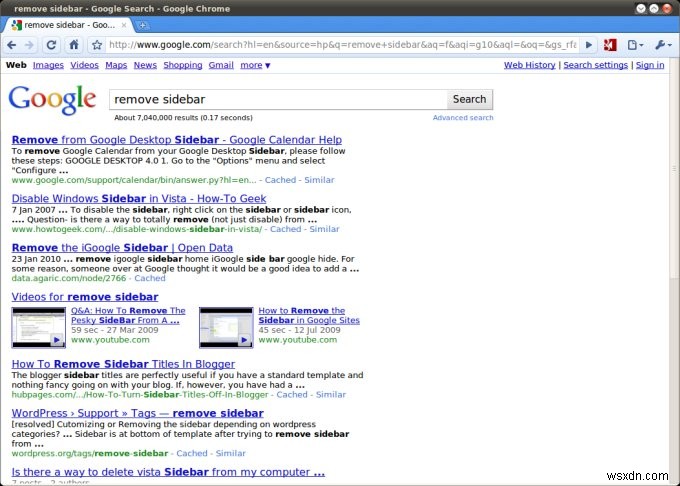Open 'How To Remove Sidebar Titles In Blogger'
This screenshot has height=486, width=680.
click(x=123, y=364)
